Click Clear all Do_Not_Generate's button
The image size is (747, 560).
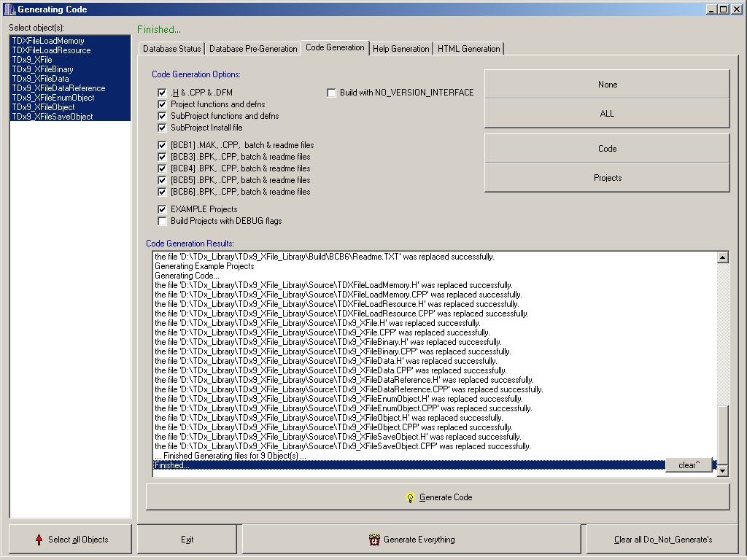pyautogui.click(x=662, y=540)
